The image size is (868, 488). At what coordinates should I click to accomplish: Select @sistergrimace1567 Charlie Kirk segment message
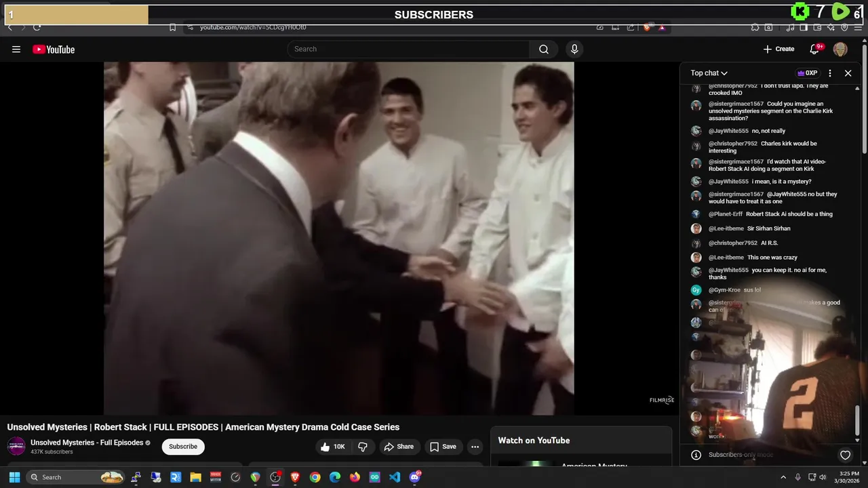point(770,111)
